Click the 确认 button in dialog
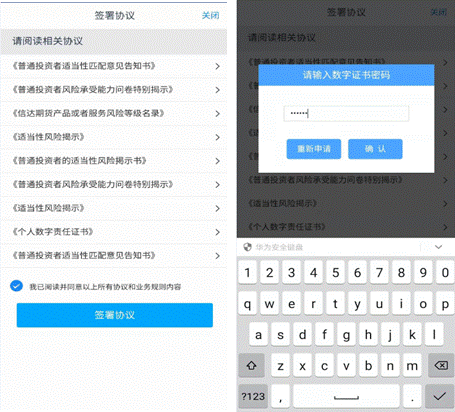Viewport: 455px width, 412px height. [375, 149]
